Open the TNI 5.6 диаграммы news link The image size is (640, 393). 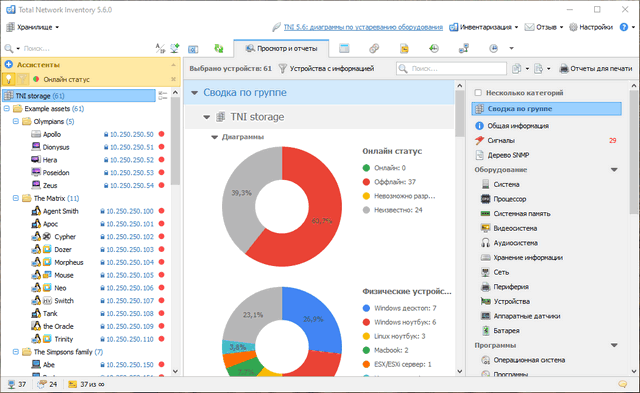click(363, 27)
